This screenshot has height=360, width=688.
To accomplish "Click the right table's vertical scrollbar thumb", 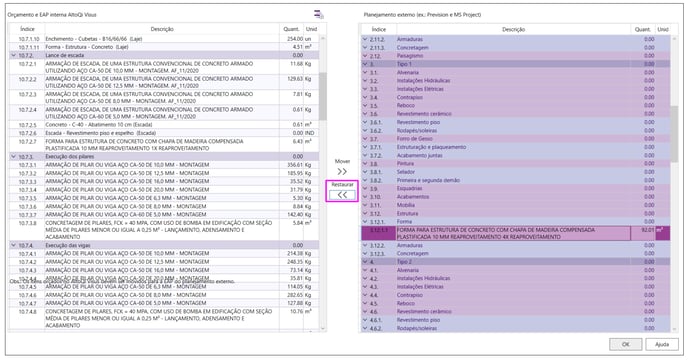I will pyautogui.click(x=674, y=134).
